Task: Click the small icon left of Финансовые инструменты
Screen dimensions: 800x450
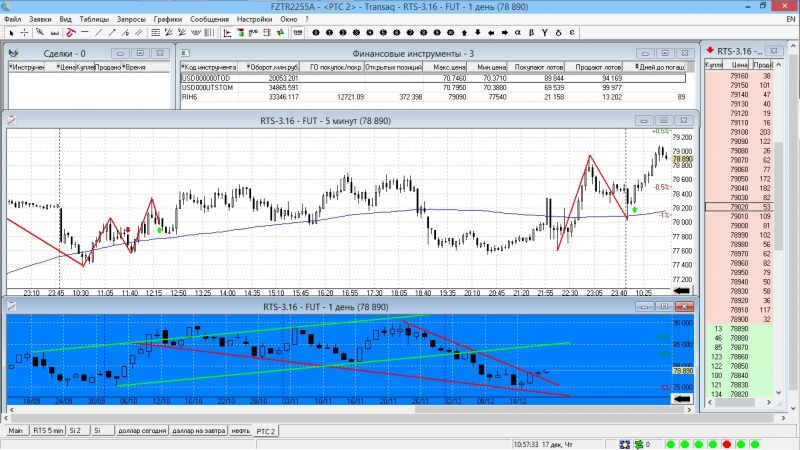Action: click(x=185, y=53)
